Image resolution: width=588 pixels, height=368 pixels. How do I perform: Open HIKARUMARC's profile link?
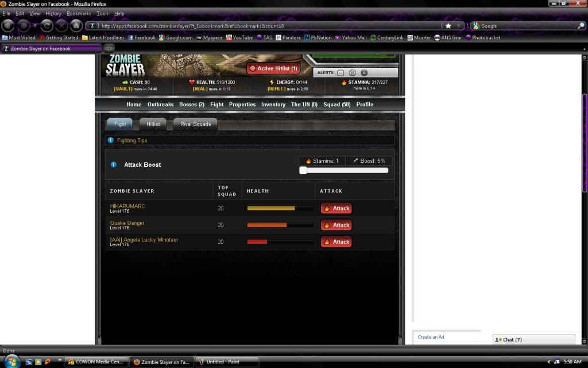(x=127, y=206)
